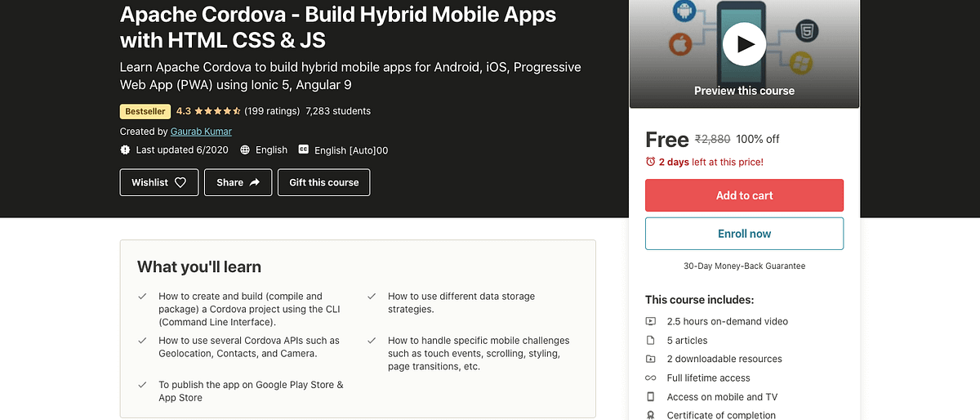Click '2.5 hours on-demand video' text
This screenshot has width=980, height=420.
pyautogui.click(x=728, y=321)
